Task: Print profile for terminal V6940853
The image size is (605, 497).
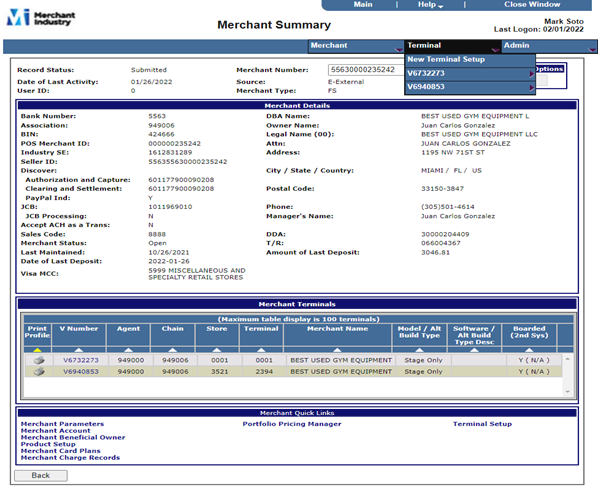Action: (x=39, y=372)
